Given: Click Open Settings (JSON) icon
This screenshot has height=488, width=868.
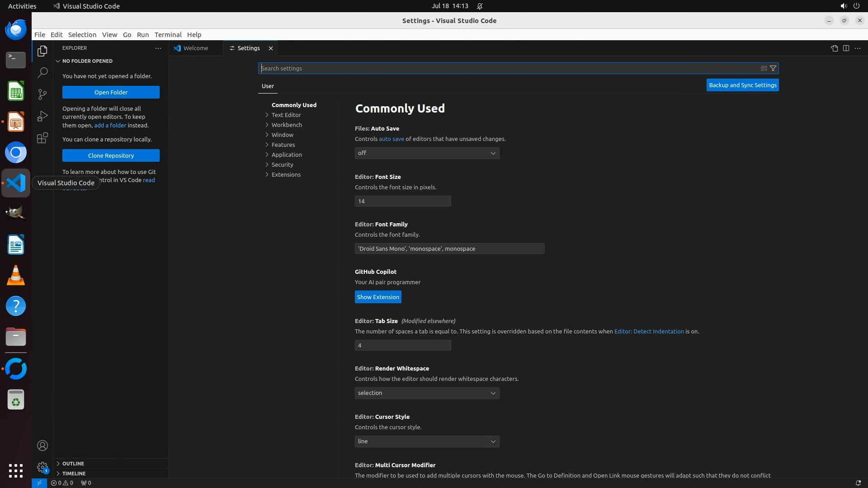Looking at the screenshot, I should (x=834, y=48).
